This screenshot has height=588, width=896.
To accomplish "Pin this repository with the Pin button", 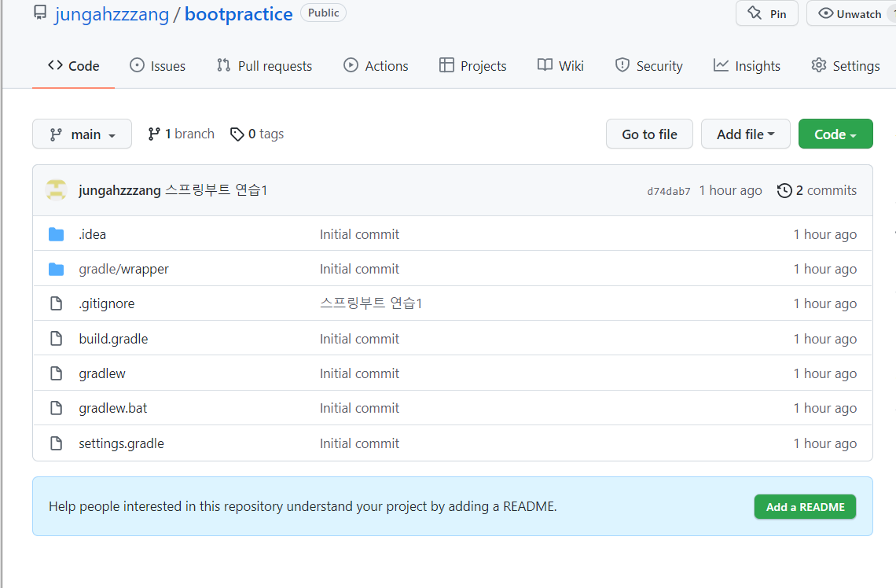I will tap(767, 13).
